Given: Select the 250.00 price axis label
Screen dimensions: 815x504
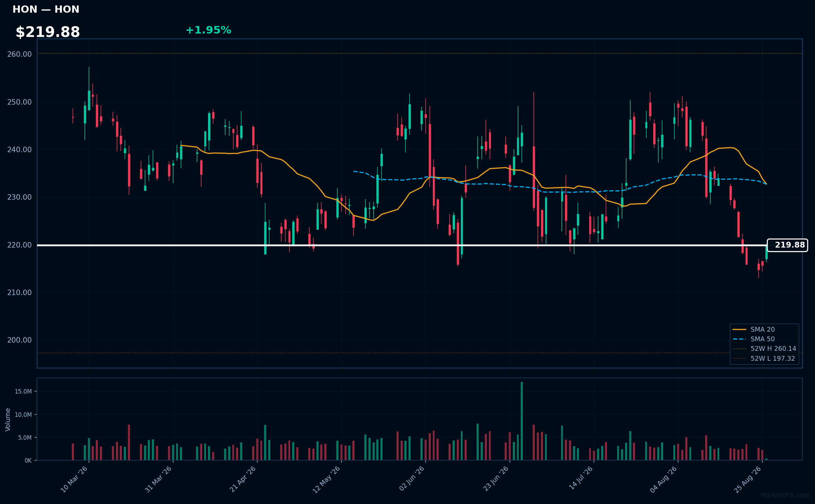Looking at the screenshot, I should [20, 102].
